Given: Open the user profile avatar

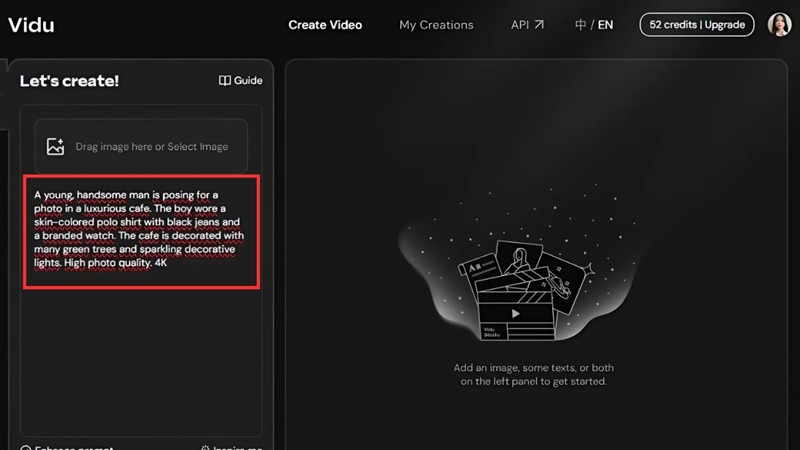Looking at the screenshot, I should (x=779, y=24).
